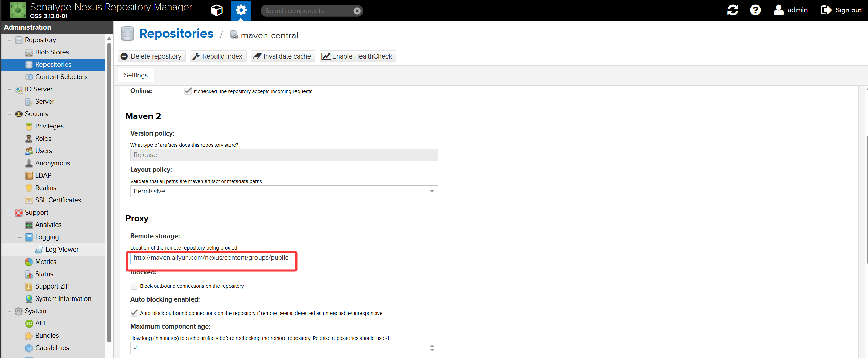868x358 pixels.
Task: Toggle Auto-block outbound connections checkbox
Action: coord(134,313)
